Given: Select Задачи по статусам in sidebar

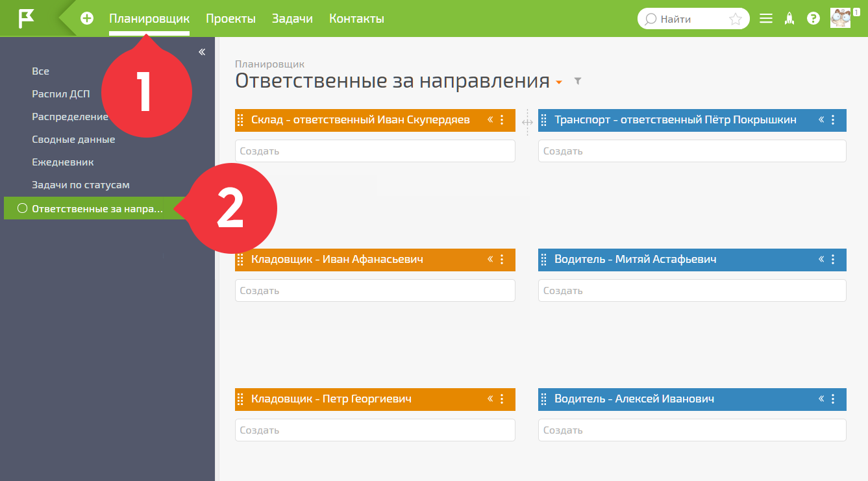Looking at the screenshot, I should point(81,185).
